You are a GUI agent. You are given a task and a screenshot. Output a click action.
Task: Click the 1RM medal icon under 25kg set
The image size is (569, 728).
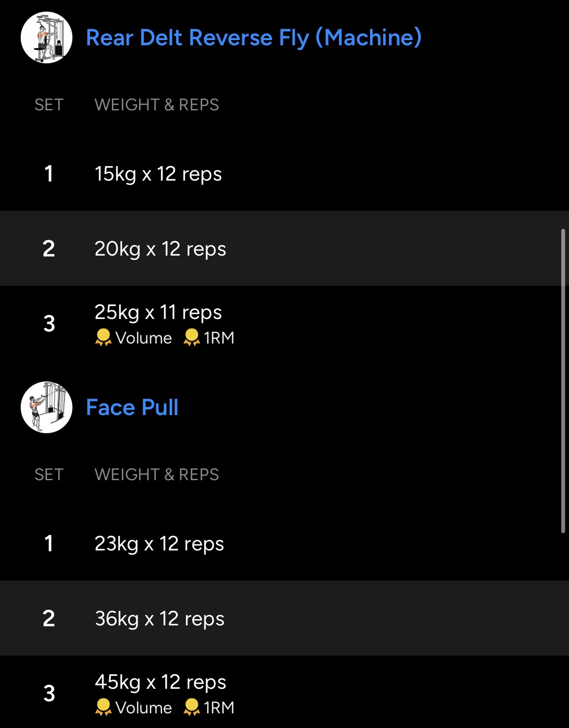tap(191, 337)
